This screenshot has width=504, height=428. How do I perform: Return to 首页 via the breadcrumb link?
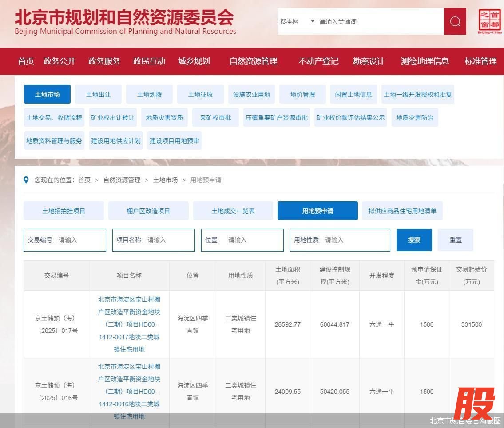click(84, 180)
